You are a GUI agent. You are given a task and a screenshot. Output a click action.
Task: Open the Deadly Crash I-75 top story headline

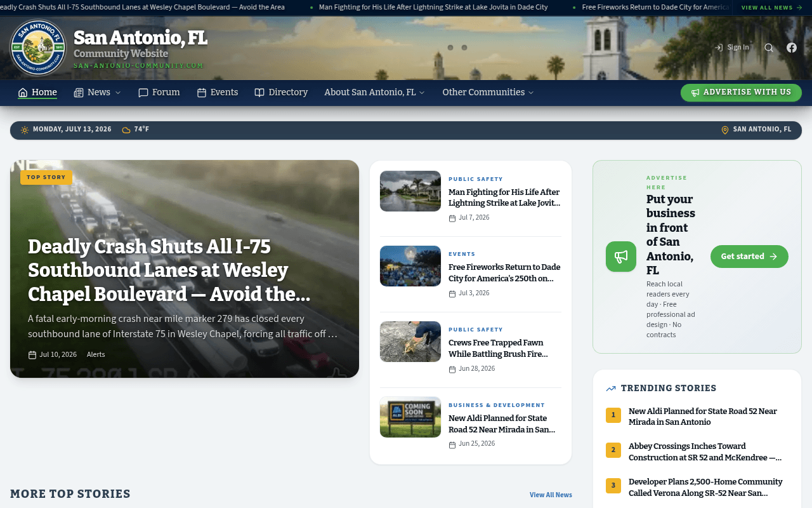pos(169,271)
